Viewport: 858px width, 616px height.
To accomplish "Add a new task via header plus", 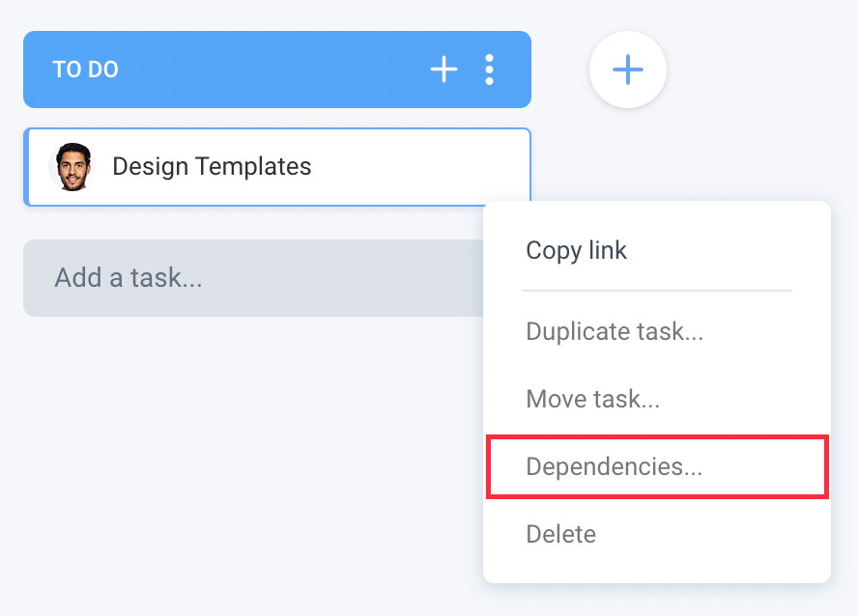I will coord(443,70).
